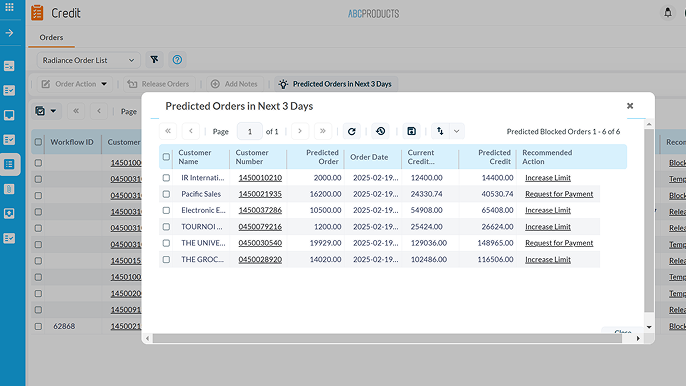Go to previous page in dialog

coord(191,131)
